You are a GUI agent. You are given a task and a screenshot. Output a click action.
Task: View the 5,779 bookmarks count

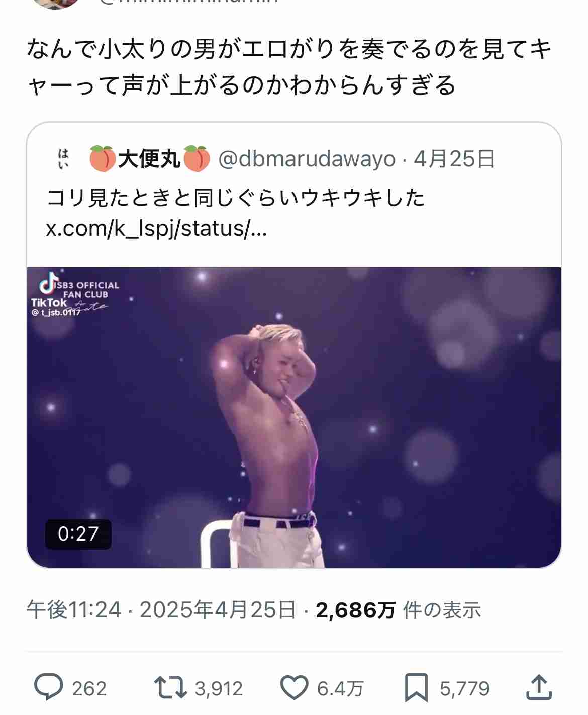click(x=464, y=688)
